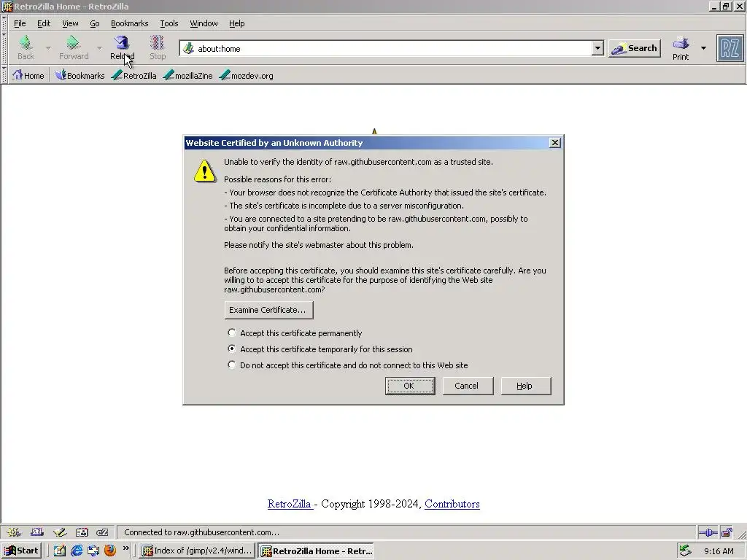This screenshot has width=747, height=560.
Task: Click the Start button on the taskbar
Action: [22, 551]
